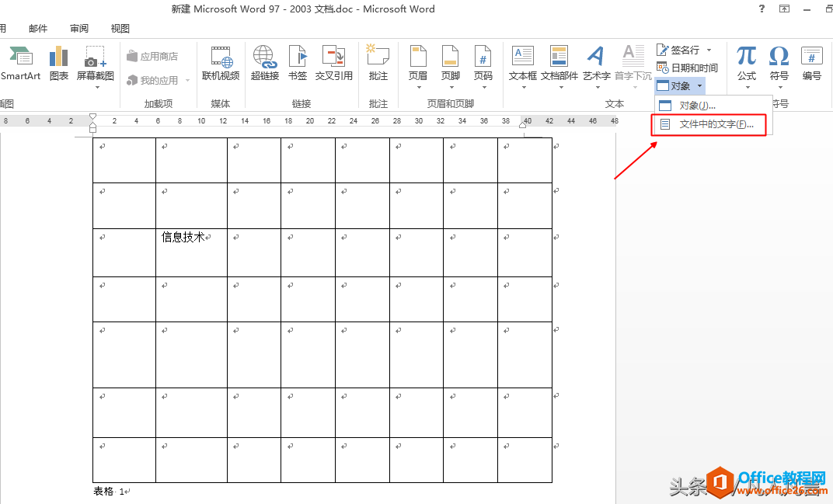This screenshot has height=504, width=833.
Task: Insert 艺术字 WordArt
Action: [597, 66]
